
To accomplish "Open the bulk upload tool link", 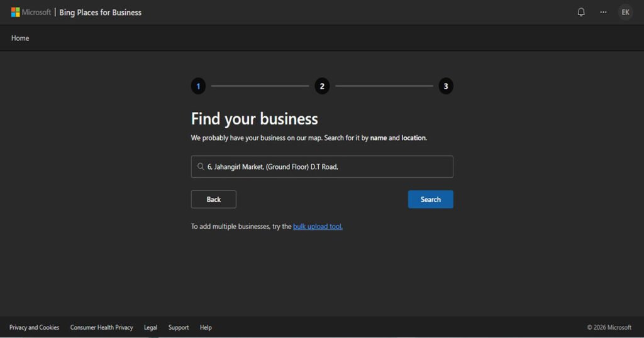I will [318, 226].
